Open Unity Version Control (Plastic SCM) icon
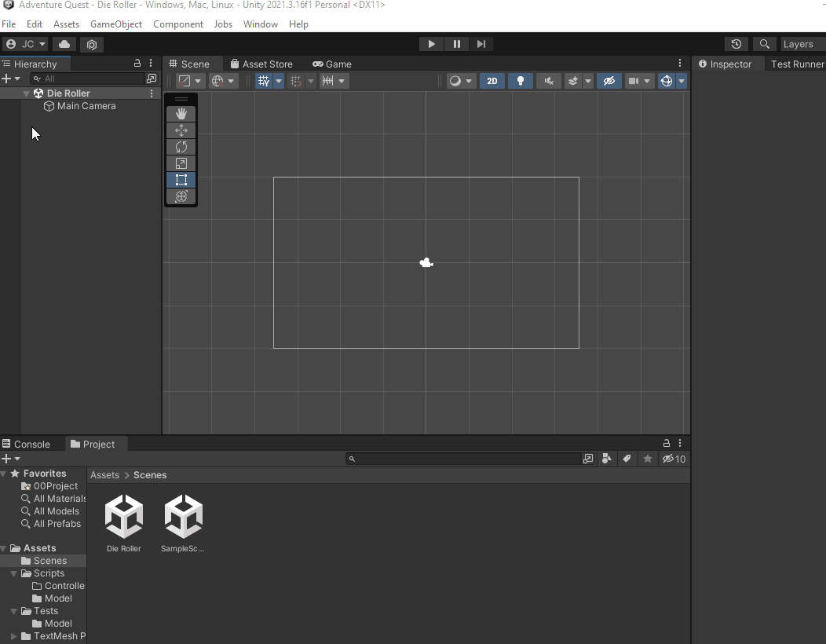The height and width of the screenshot is (644, 826). [x=92, y=44]
